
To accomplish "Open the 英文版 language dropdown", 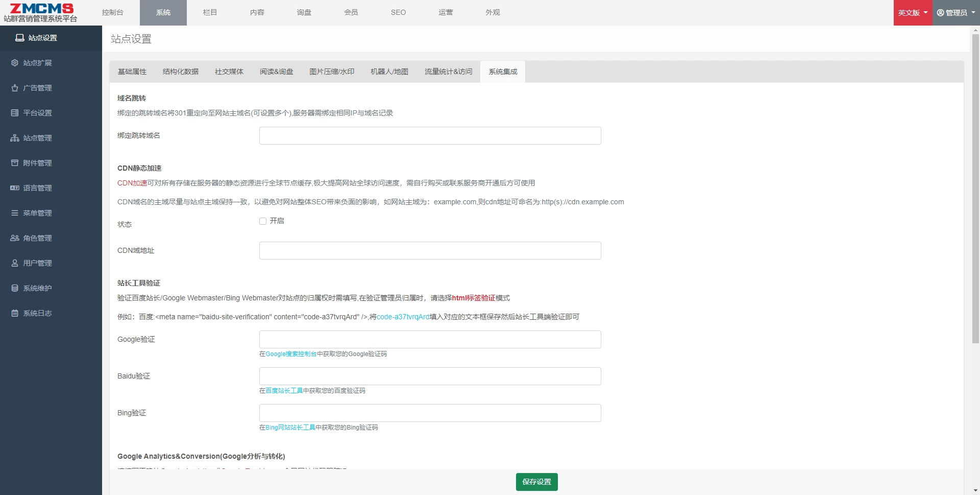I will point(913,13).
